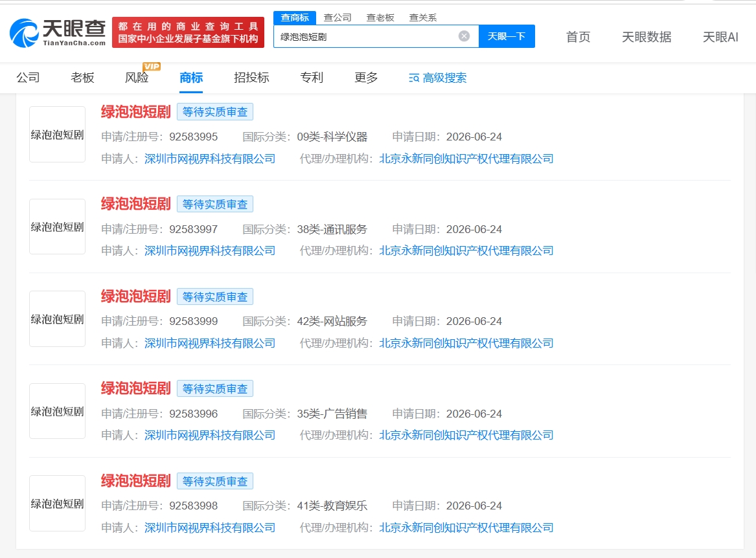756x558 pixels.
Task: Open trademark thumbnail for record 92583997
Action: point(58,227)
